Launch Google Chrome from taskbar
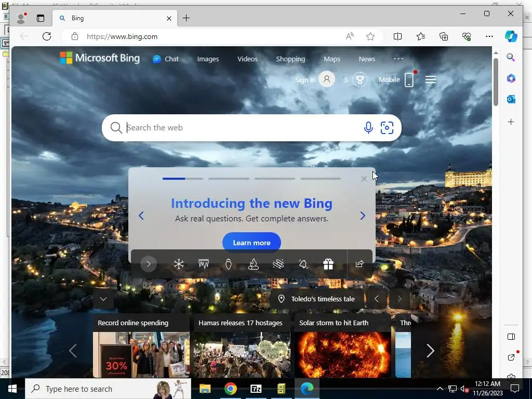 [x=230, y=389]
